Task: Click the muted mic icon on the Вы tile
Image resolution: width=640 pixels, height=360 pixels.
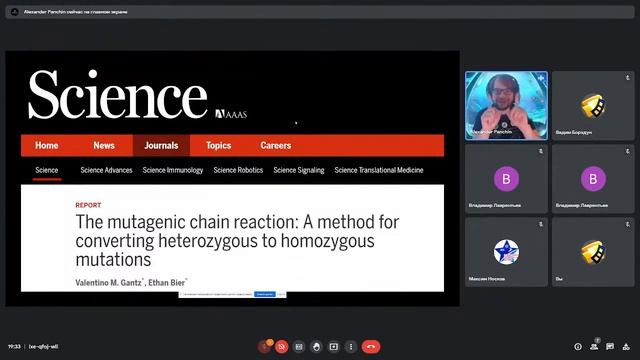Action: pyautogui.click(x=628, y=224)
